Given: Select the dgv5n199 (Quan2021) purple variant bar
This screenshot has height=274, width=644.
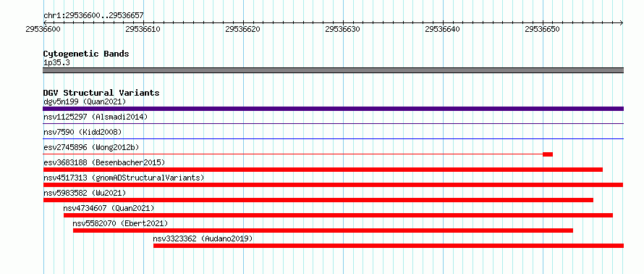Looking at the screenshot, I should point(333,109).
